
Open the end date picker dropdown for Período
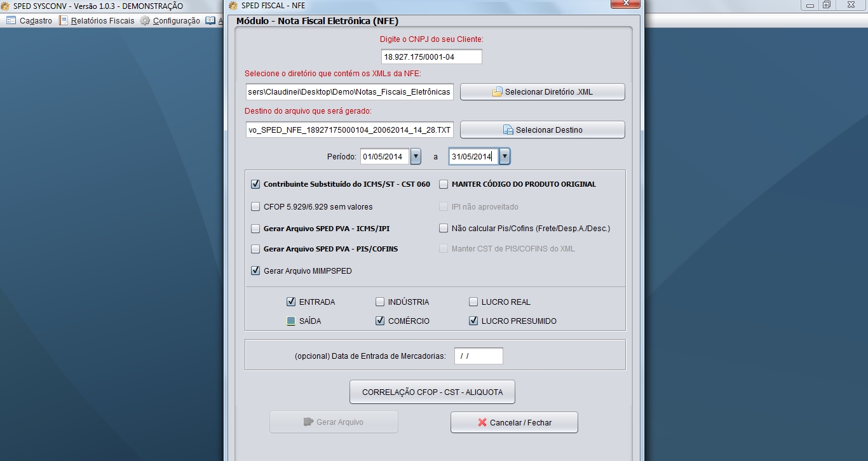point(505,156)
